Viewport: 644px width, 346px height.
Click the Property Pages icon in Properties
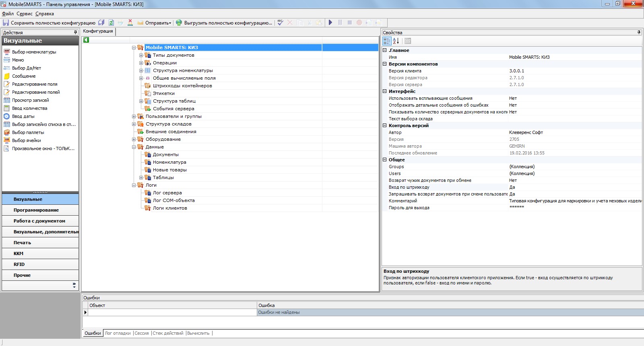(x=408, y=41)
